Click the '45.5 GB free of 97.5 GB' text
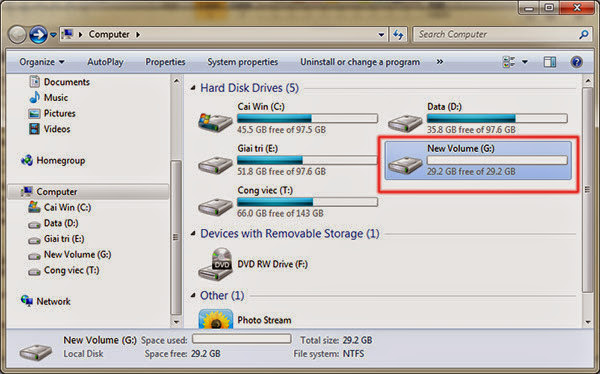The width and height of the screenshot is (600, 374). pos(281,130)
